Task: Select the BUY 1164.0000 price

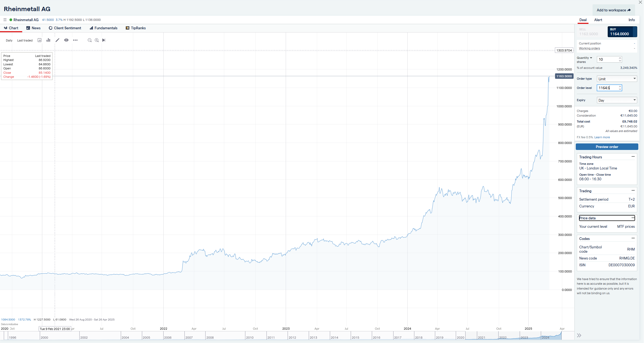Action: (622, 32)
